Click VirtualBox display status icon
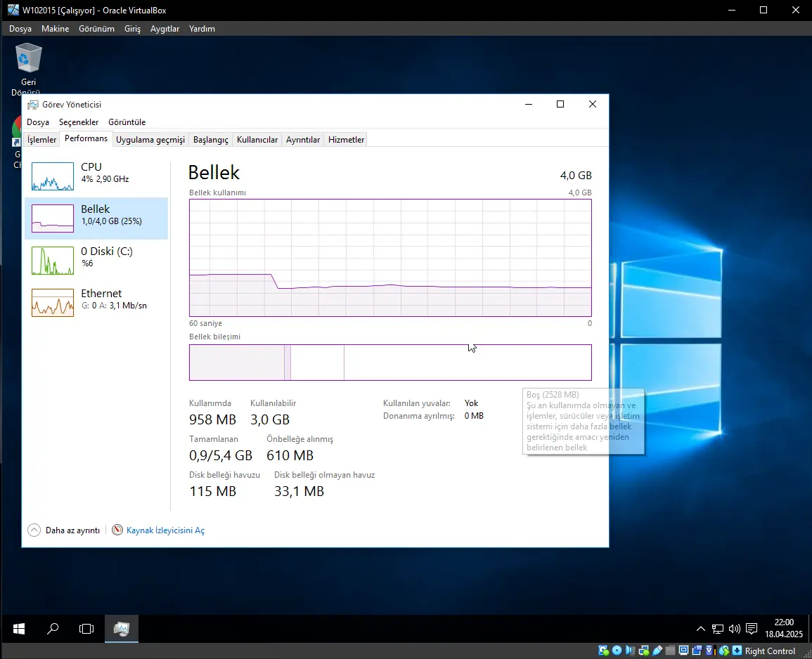 pos(684,651)
